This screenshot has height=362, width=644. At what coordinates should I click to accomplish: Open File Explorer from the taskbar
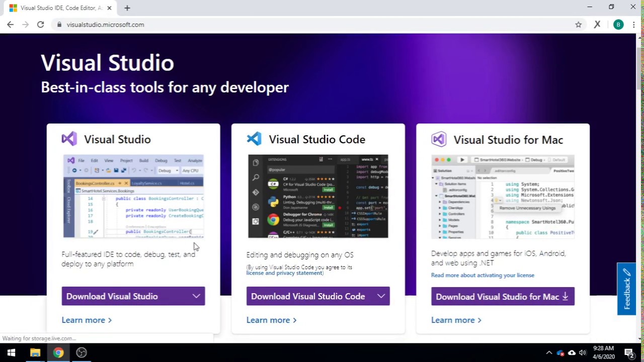pos(35,352)
